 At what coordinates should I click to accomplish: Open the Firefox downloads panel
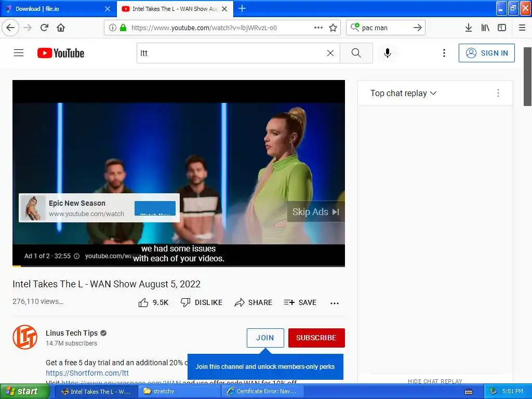(x=469, y=28)
